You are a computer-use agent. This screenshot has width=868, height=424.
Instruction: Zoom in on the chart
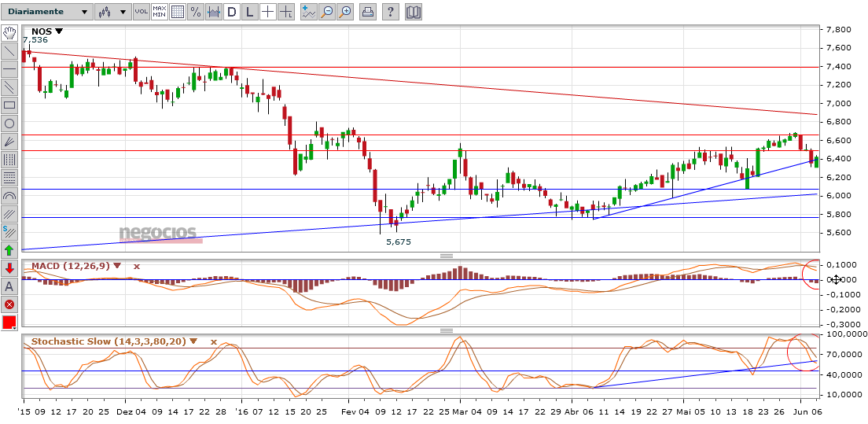(x=344, y=12)
